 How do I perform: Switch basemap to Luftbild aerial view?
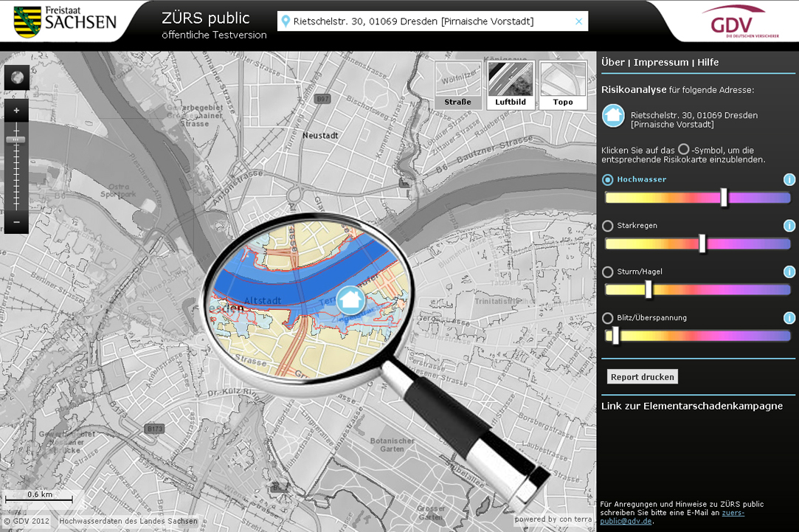click(x=511, y=85)
